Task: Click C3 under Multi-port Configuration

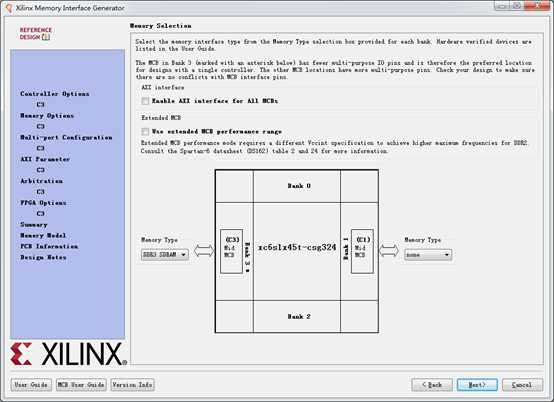Action: pyautogui.click(x=40, y=148)
